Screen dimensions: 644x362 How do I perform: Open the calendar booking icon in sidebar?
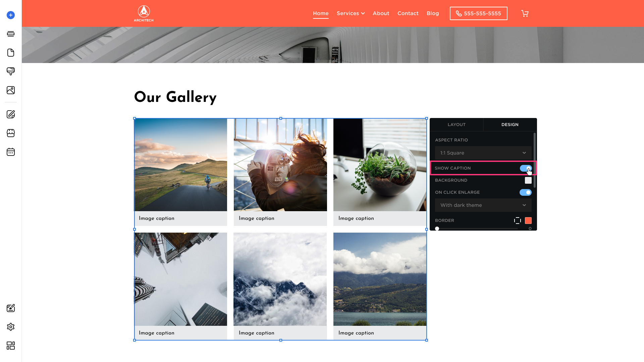(11, 152)
